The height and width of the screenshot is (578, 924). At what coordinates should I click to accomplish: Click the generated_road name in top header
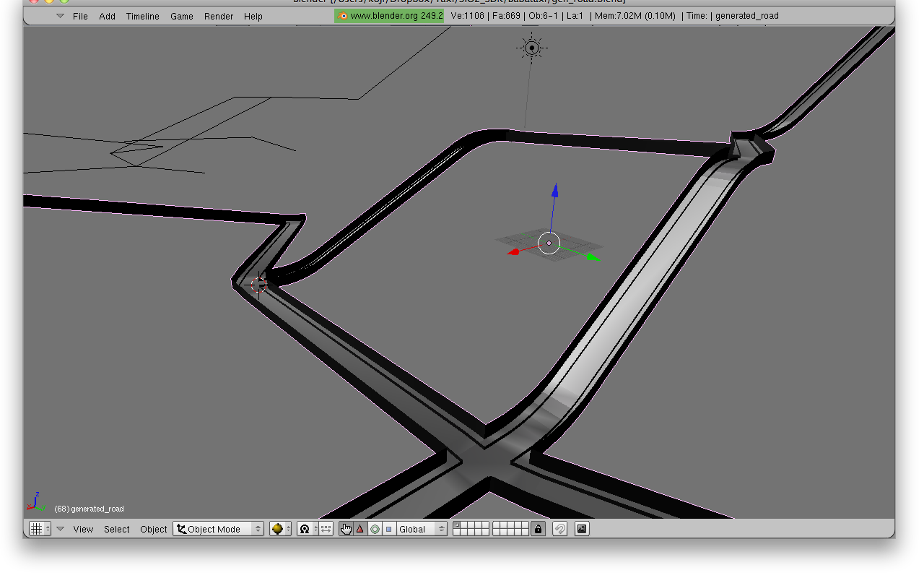tap(747, 16)
